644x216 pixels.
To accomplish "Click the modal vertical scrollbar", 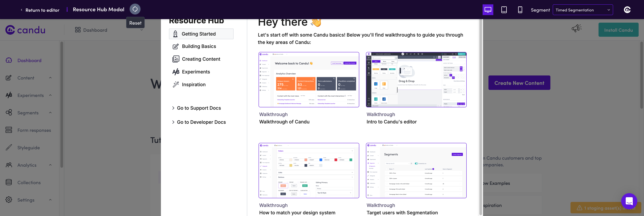I will point(481,118).
